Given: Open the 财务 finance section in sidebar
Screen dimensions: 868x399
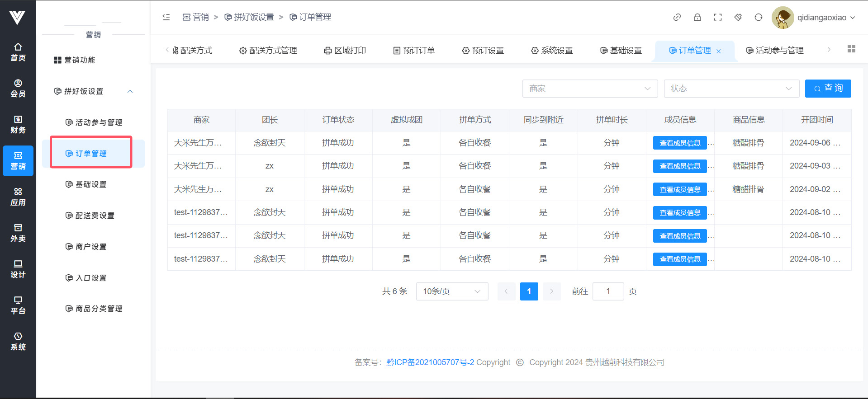Looking at the screenshot, I should click(x=18, y=124).
